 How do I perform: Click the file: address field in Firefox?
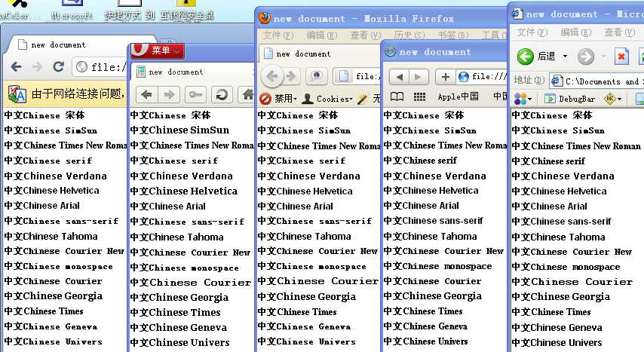pos(357,76)
